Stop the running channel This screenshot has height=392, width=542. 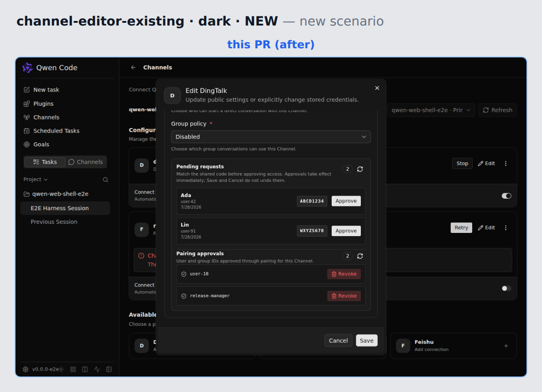pos(462,163)
